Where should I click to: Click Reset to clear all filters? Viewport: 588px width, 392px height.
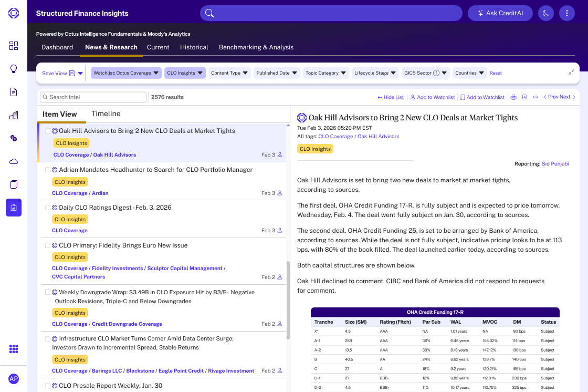pos(496,73)
